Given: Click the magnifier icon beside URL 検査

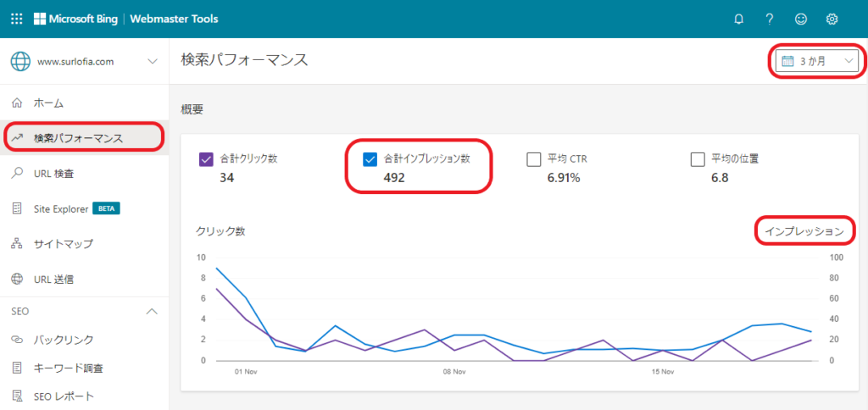Looking at the screenshot, I should [x=17, y=174].
